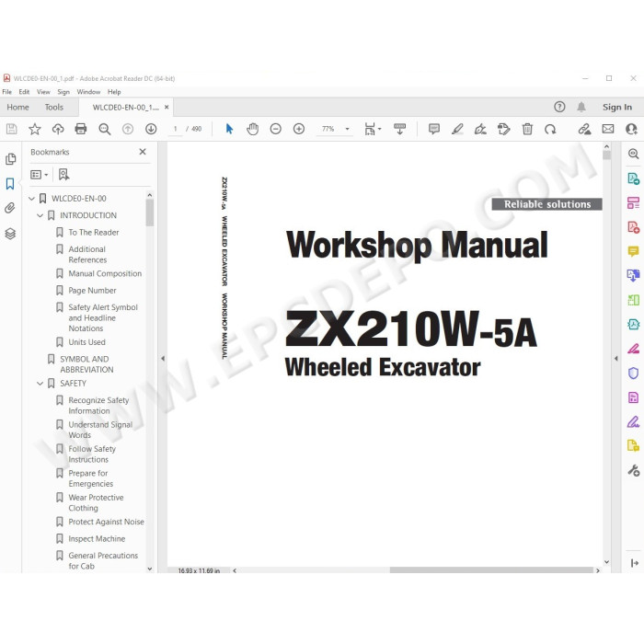Go to previous page arrow
Image resolution: width=644 pixels, height=644 pixels.
(x=128, y=129)
